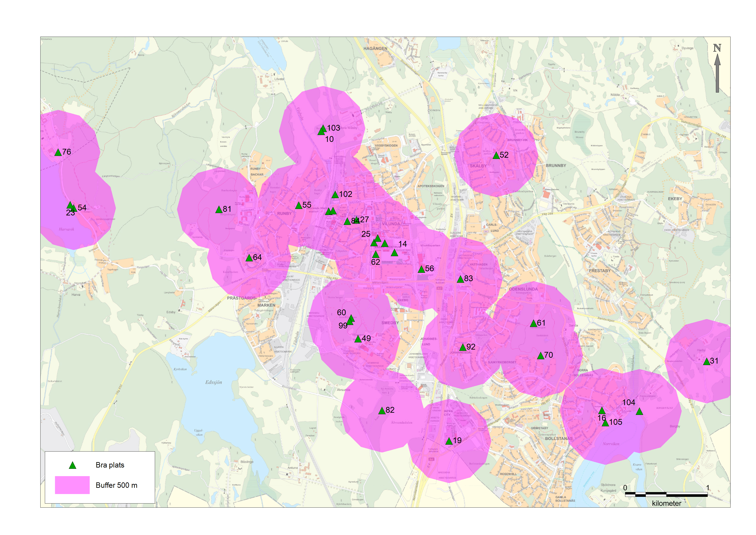Screen dimensions: 756x535
Task: Click the pink Buffer 500 m legend swatch
Action: coord(72,485)
